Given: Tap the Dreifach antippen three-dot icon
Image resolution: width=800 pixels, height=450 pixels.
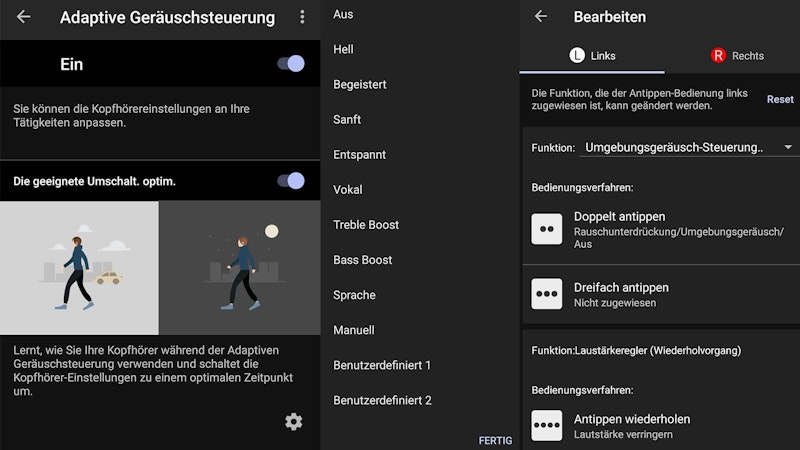Looking at the screenshot, I should (x=547, y=294).
